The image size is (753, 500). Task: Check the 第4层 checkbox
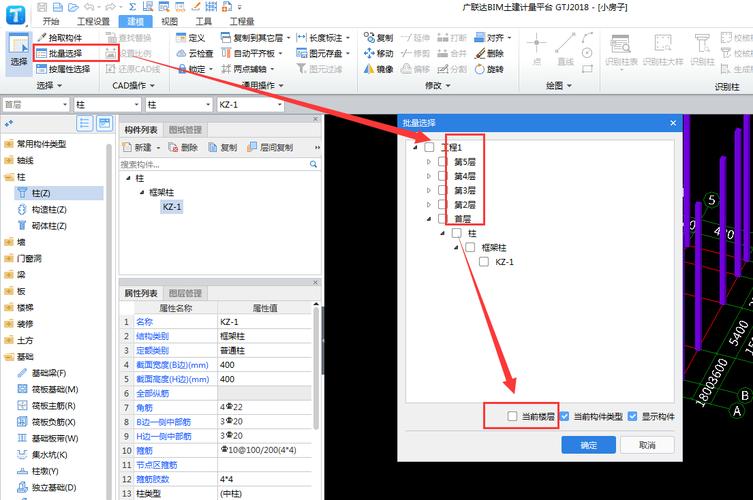pyautogui.click(x=443, y=176)
